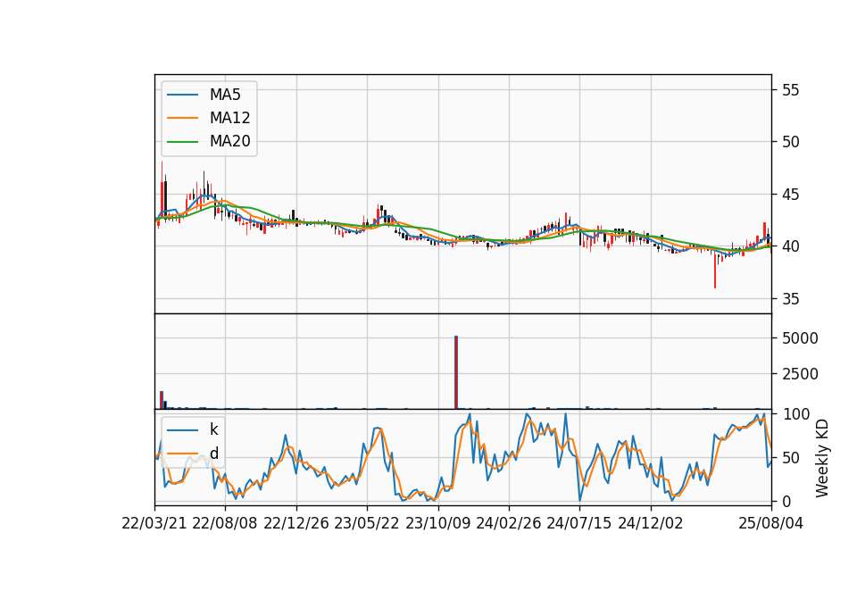Click the 22/08/08 date axis label
857x616 pixels.
click(x=225, y=523)
